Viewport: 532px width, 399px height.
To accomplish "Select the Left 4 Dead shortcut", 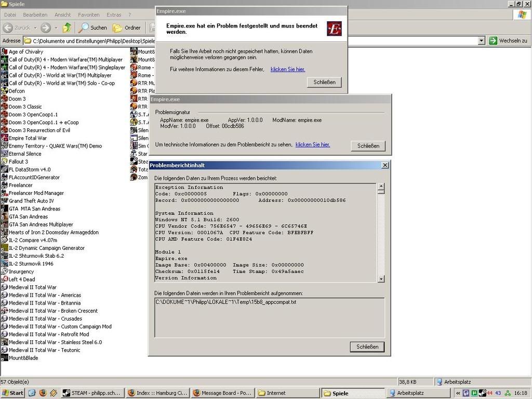I will click(x=18, y=279).
